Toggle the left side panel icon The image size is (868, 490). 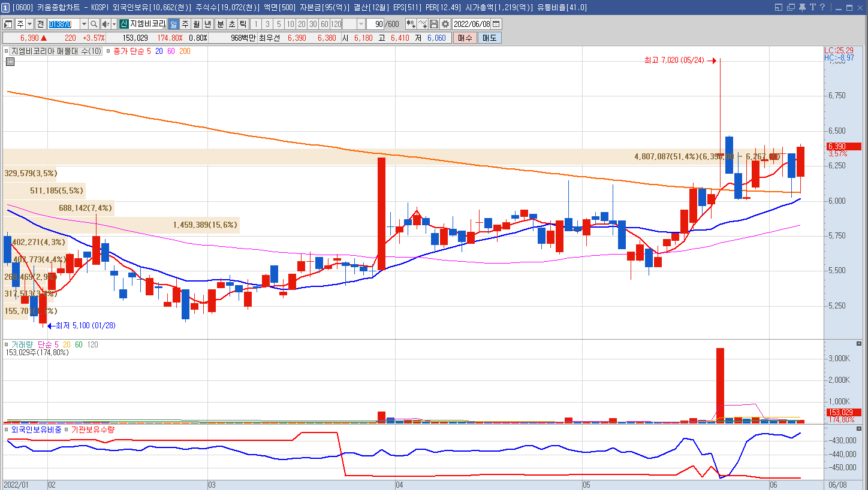[x=8, y=24]
